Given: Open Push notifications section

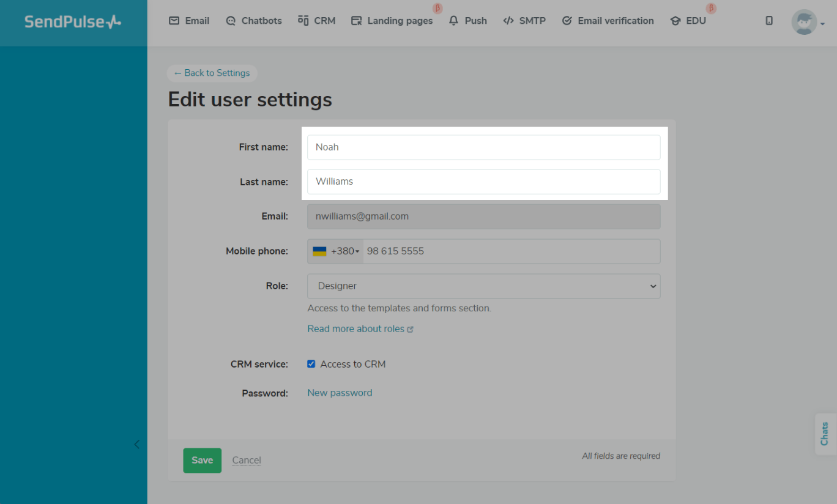Looking at the screenshot, I should [x=467, y=21].
